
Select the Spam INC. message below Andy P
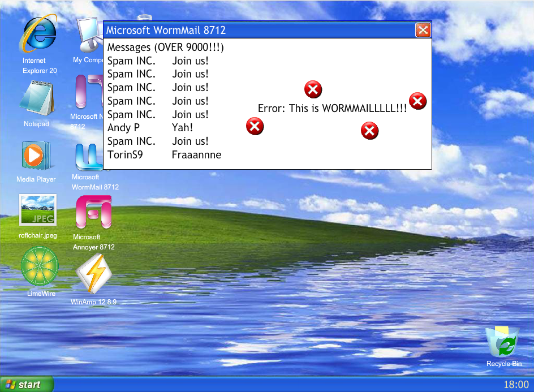[158, 141]
